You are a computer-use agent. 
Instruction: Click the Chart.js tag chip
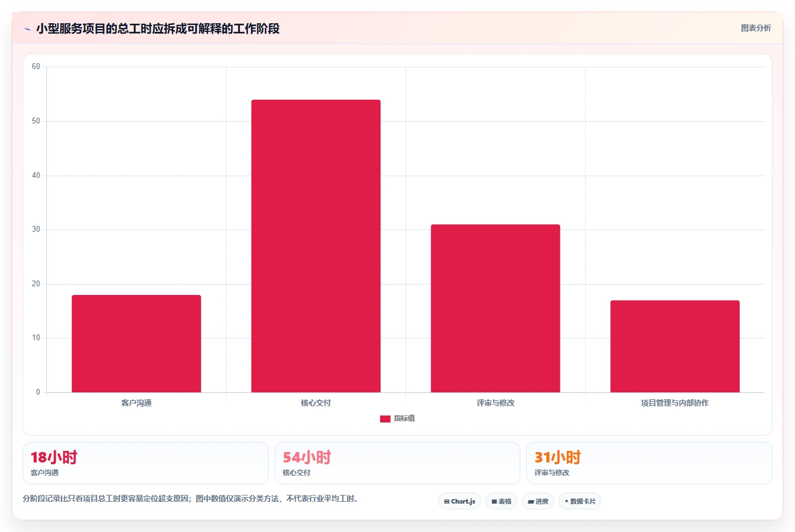click(460, 501)
